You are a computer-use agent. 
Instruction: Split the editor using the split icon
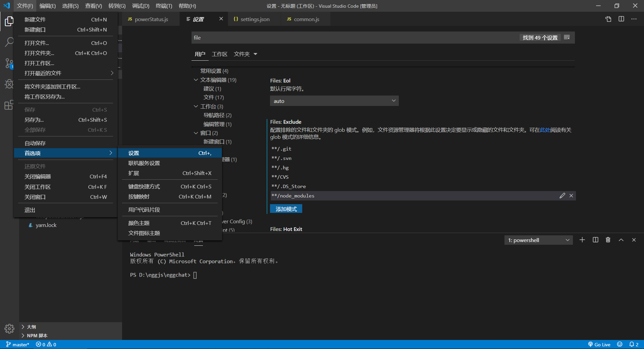[621, 19]
